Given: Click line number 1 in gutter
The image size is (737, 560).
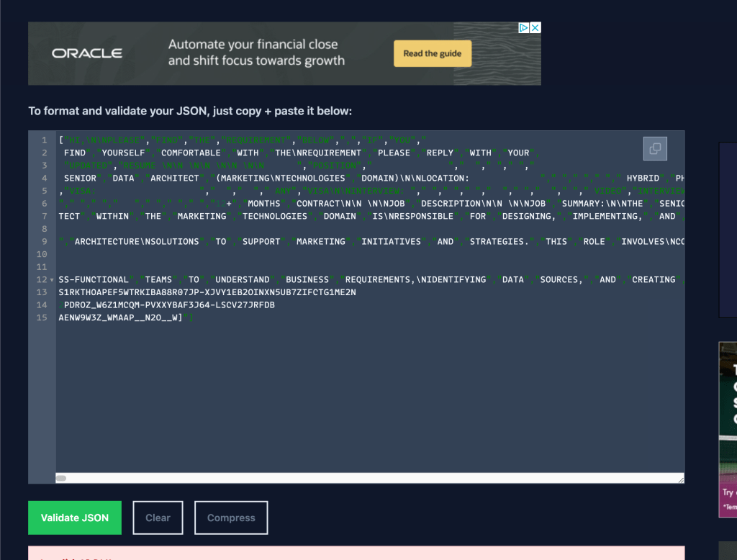Looking at the screenshot, I should [44, 140].
